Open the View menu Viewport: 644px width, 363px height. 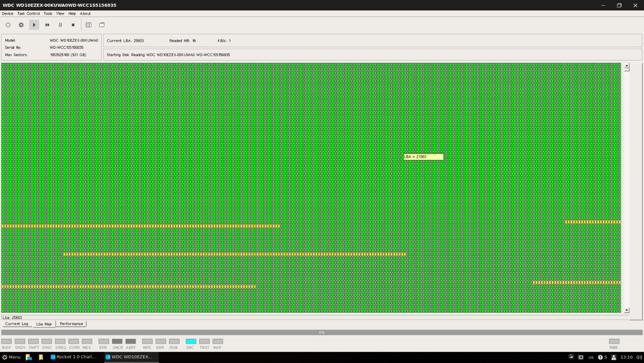coord(61,14)
